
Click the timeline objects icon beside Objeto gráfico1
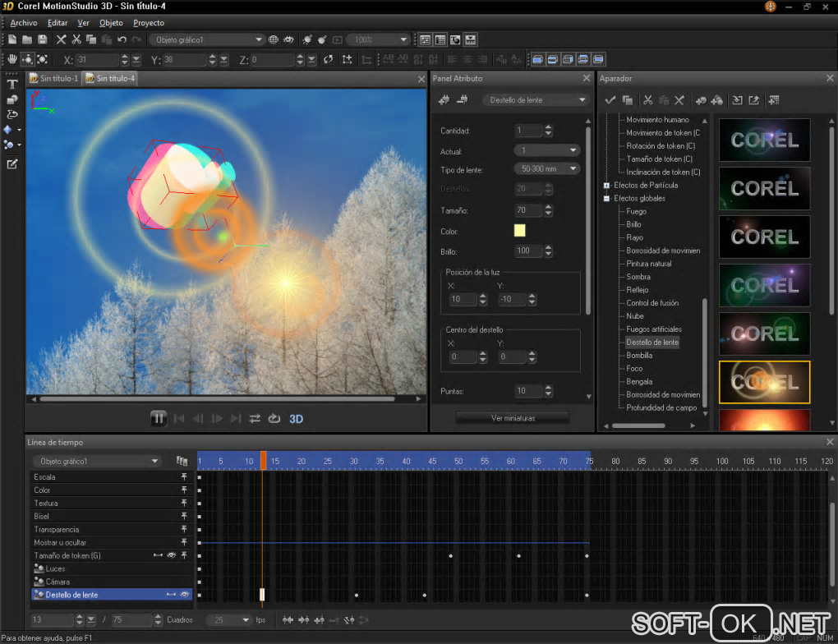click(182, 461)
